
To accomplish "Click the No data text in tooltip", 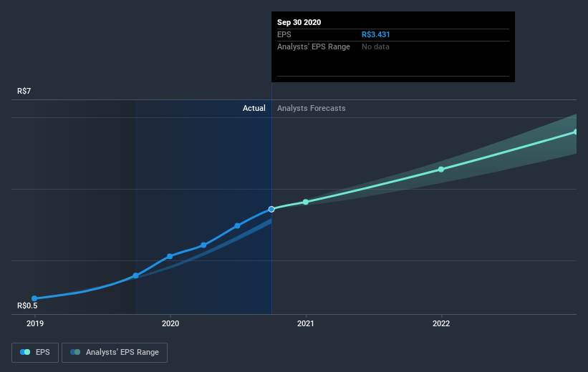I will pyautogui.click(x=375, y=46).
